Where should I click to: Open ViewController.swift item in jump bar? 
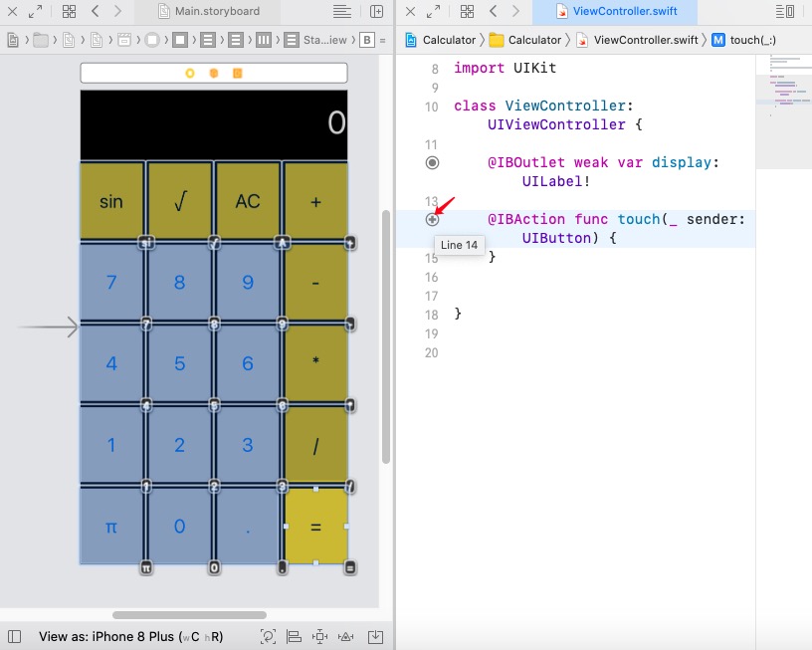pos(637,40)
